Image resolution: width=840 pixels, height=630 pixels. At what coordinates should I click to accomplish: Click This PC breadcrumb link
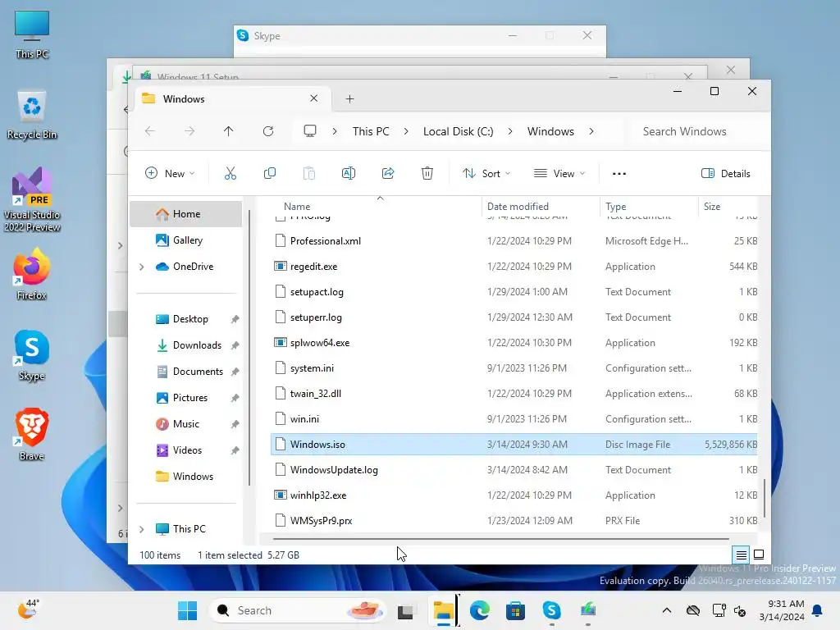point(371,131)
